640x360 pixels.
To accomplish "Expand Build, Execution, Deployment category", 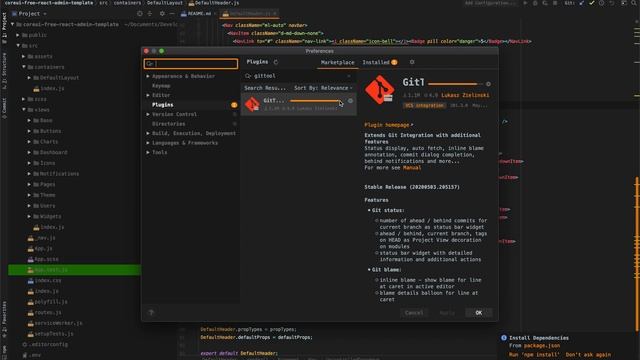I will 148,133.
